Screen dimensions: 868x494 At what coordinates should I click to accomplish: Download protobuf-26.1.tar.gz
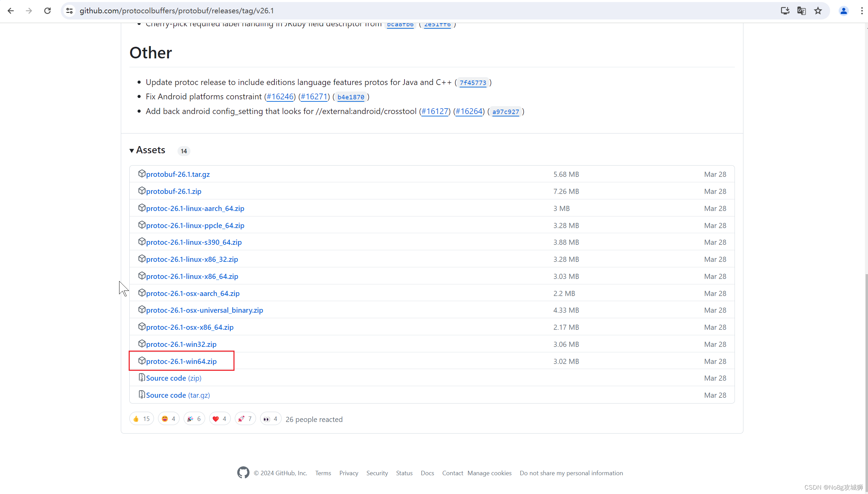[178, 174]
